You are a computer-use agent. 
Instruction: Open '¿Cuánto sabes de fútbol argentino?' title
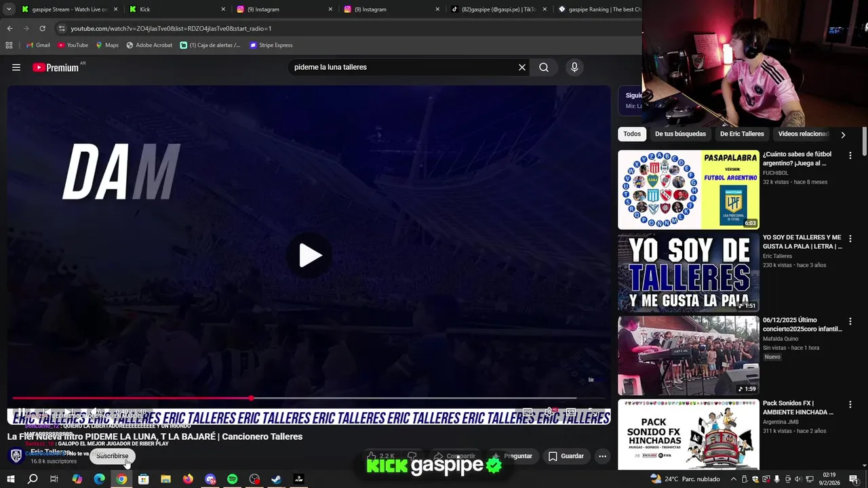[797, 159]
